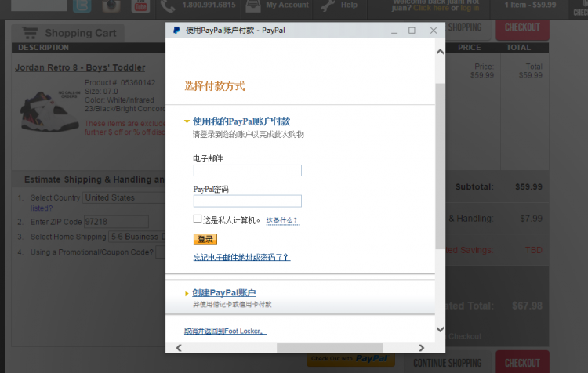
Task: Click the TBD savings value
Action: point(534,250)
